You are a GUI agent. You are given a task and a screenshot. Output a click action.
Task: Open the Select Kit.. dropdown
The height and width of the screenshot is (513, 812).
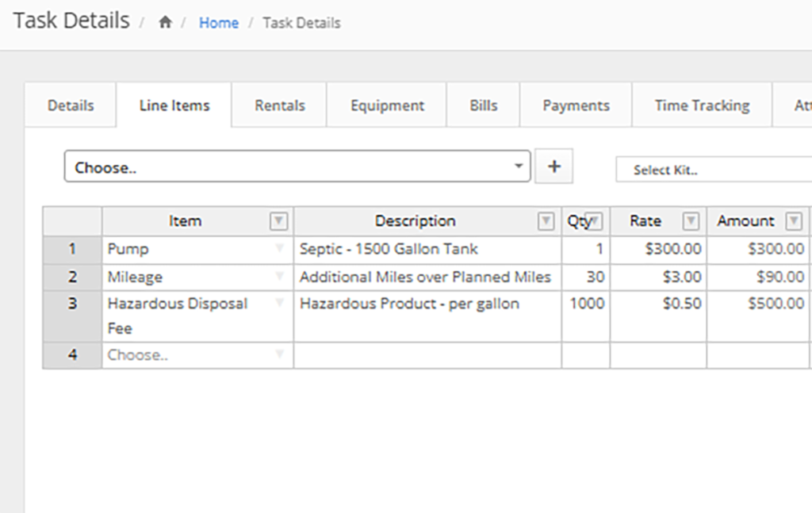click(714, 170)
